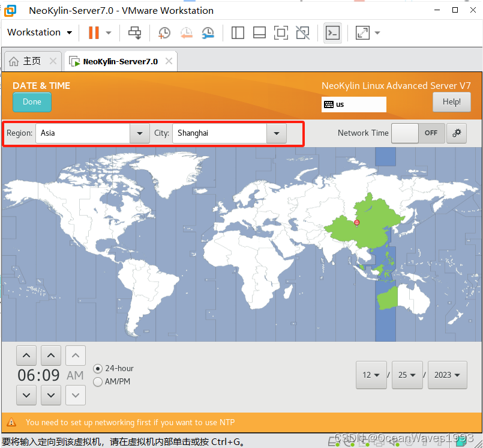Increase the minutes value

(x=51, y=356)
